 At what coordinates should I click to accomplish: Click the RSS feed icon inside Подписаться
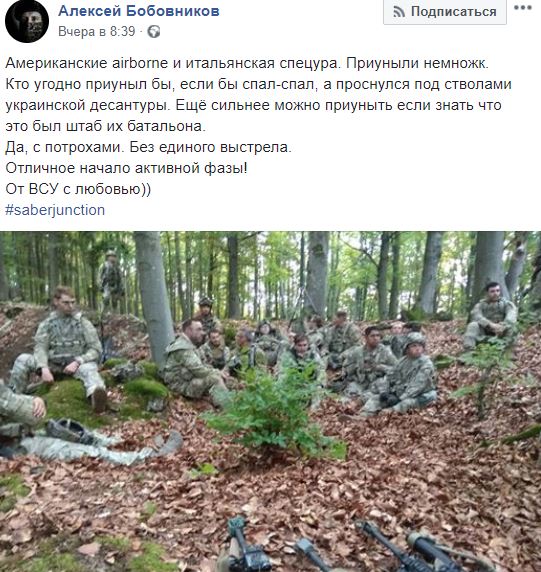(x=399, y=12)
